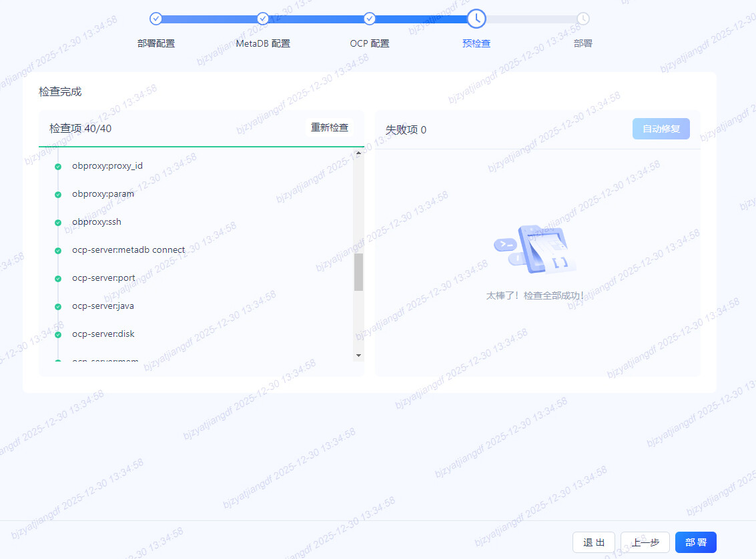The image size is (756, 559).
Task: Click the success illustration in failed items panel
Action: coord(535,251)
